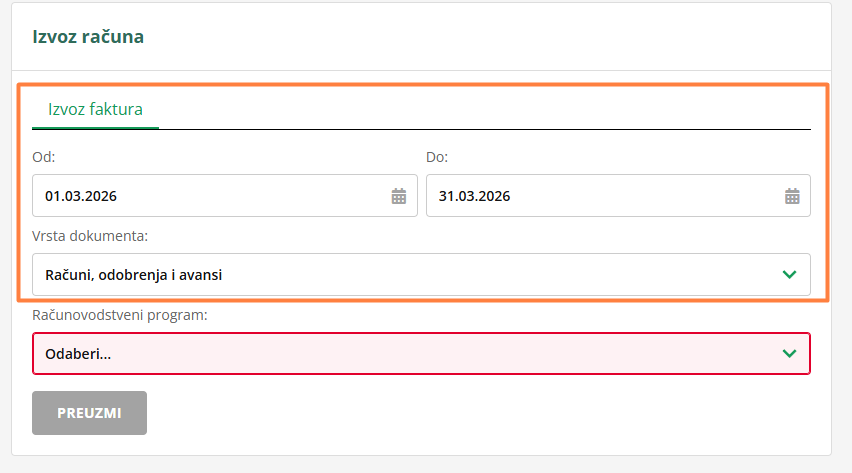Click the "Računovodstveni program:" label
The width and height of the screenshot is (852, 473).
[x=120, y=315]
